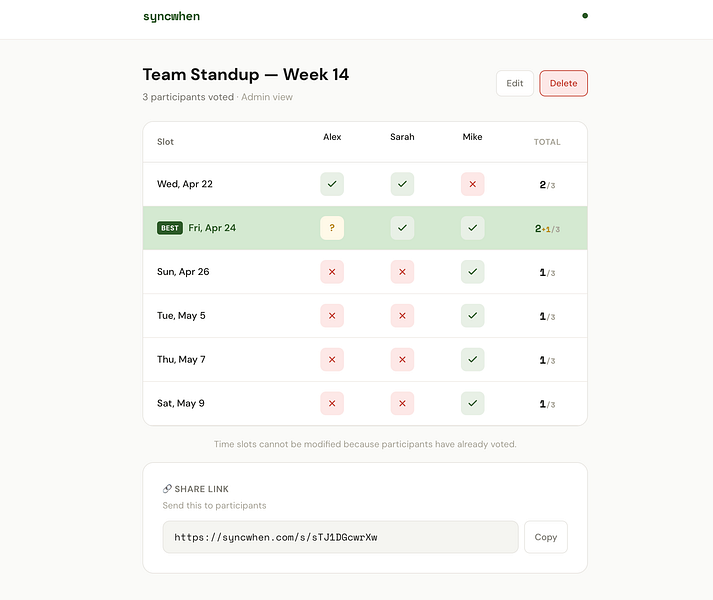Select the share link URL field
Image resolution: width=713 pixels, height=600 pixels.
pyautogui.click(x=341, y=537)
